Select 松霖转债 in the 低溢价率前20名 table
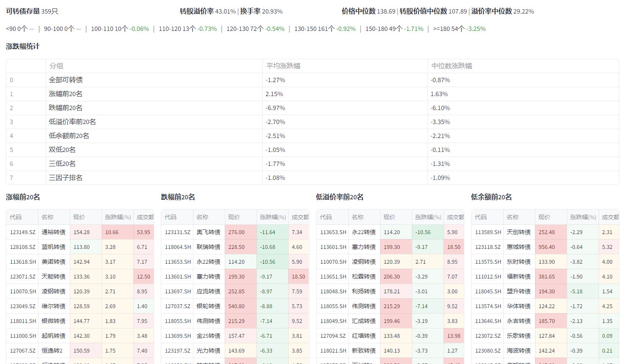This screenshot has width=640, height=364. click(364, 276)
